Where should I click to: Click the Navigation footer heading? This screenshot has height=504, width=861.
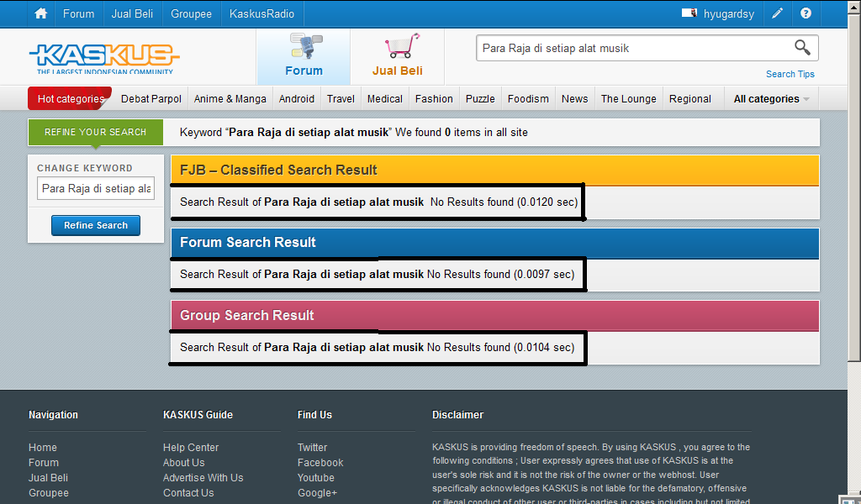point(53,415)
